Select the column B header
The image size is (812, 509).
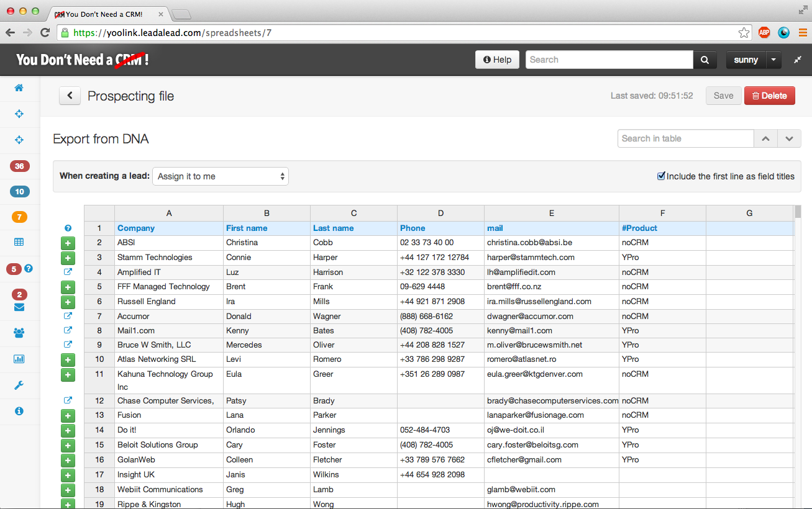[267, 213]
